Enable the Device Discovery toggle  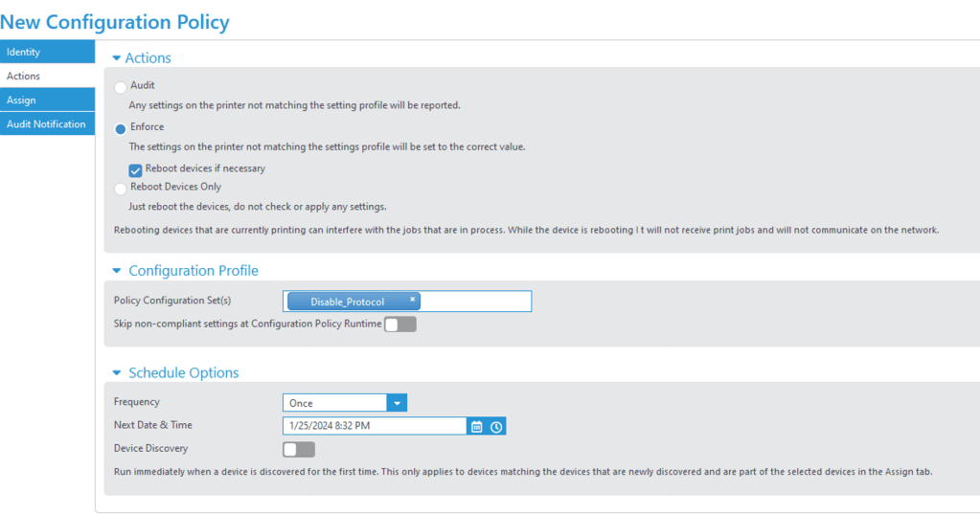point(299,449)
